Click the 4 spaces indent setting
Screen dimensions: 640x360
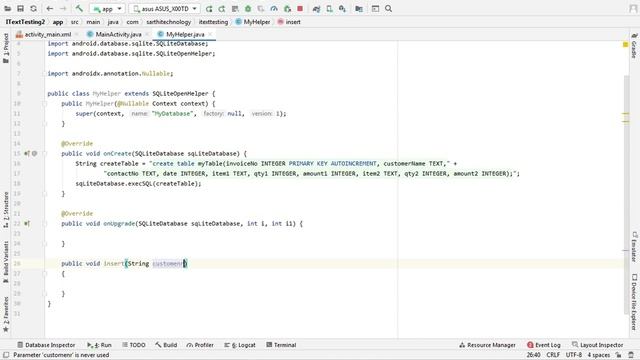pos(599,355)
